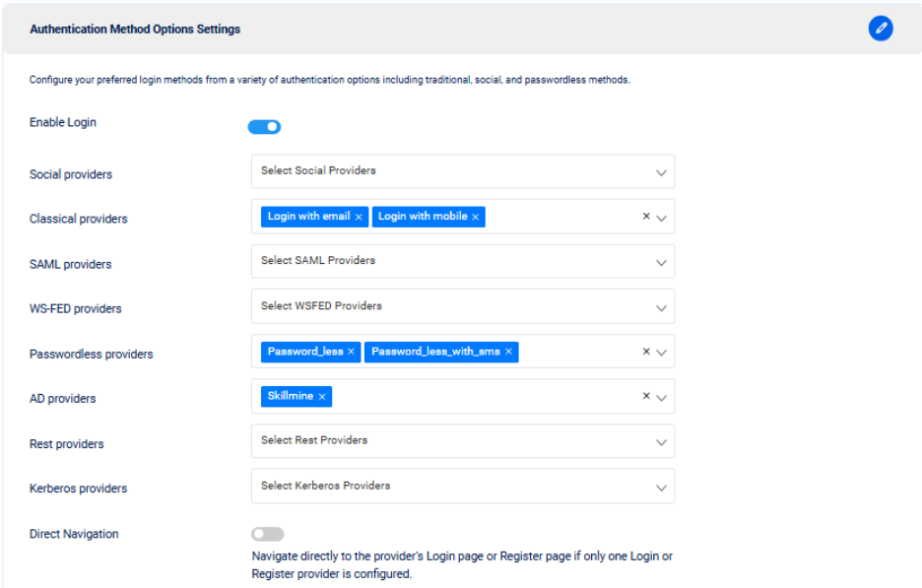Click Authentication Method Options Settings header
This screenshot has height=588, width=922.
coord(135,30)
